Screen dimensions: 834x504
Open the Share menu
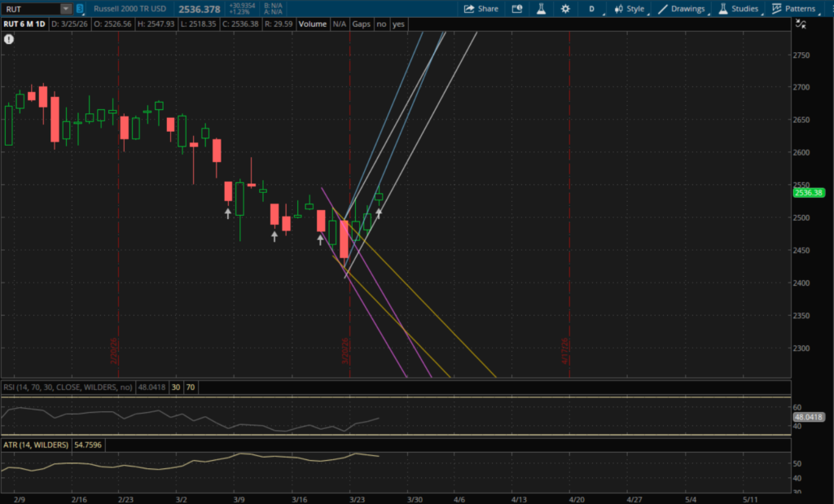point(481,9)
